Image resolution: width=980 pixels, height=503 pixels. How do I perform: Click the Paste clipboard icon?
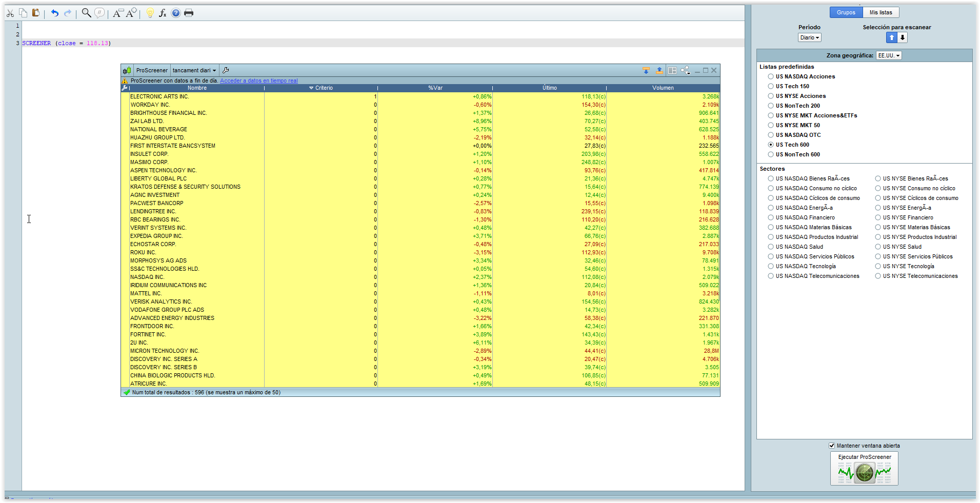pyautogui.click(x=36, y=13)
